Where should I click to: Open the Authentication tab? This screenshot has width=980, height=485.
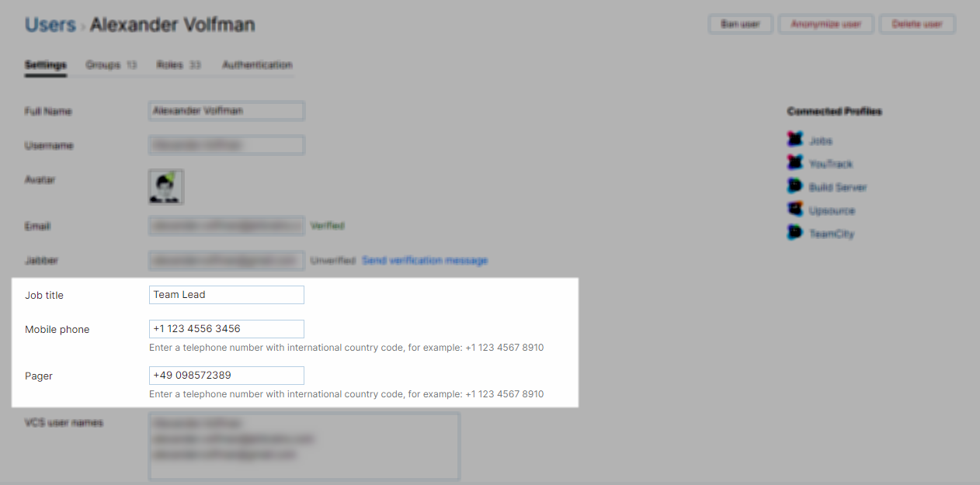pos(257,65)
